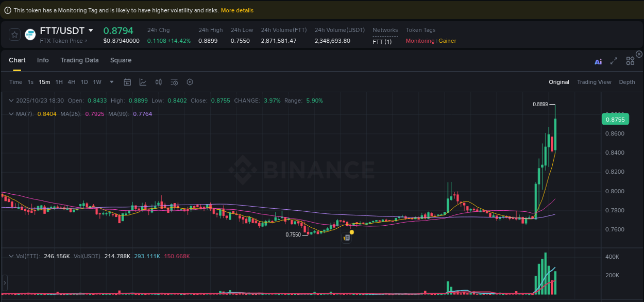Switch to Trading View mode

click(x=594, y=82)
